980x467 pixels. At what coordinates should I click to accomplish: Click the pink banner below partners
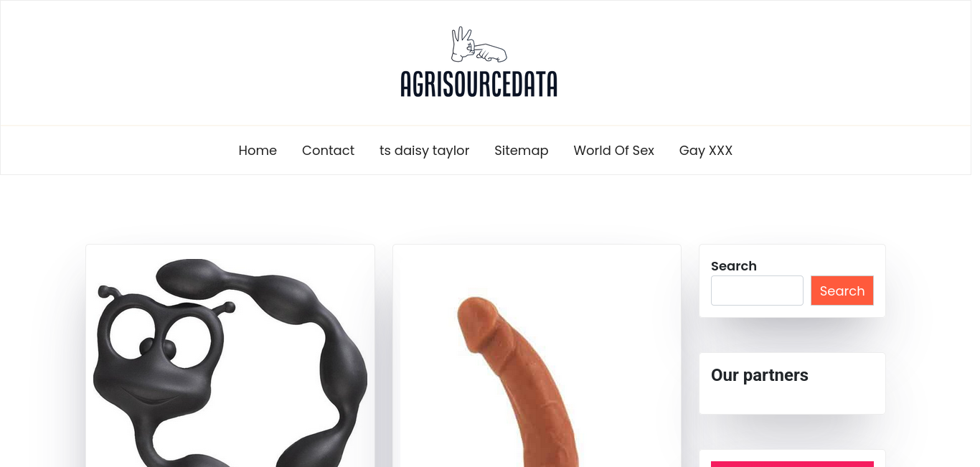click(x=792, y=464)
